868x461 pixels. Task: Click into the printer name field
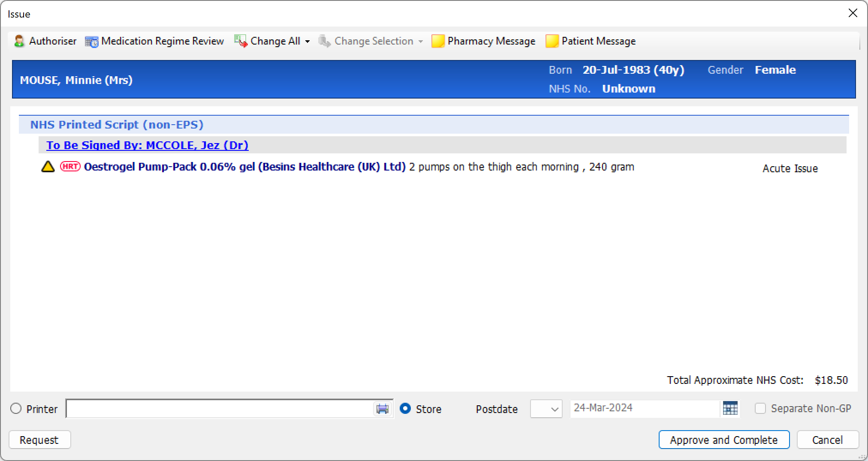coord(220,409)
